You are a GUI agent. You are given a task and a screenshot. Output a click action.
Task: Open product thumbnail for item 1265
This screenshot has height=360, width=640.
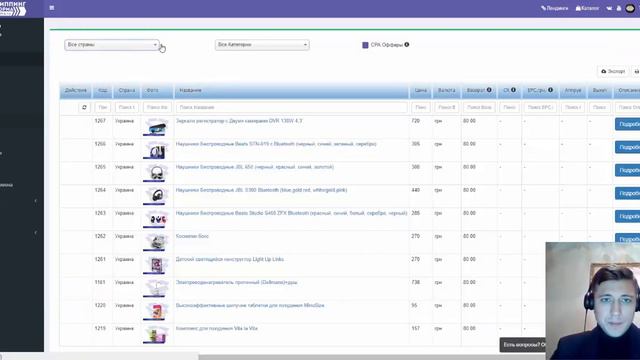[x=156, y=173]
